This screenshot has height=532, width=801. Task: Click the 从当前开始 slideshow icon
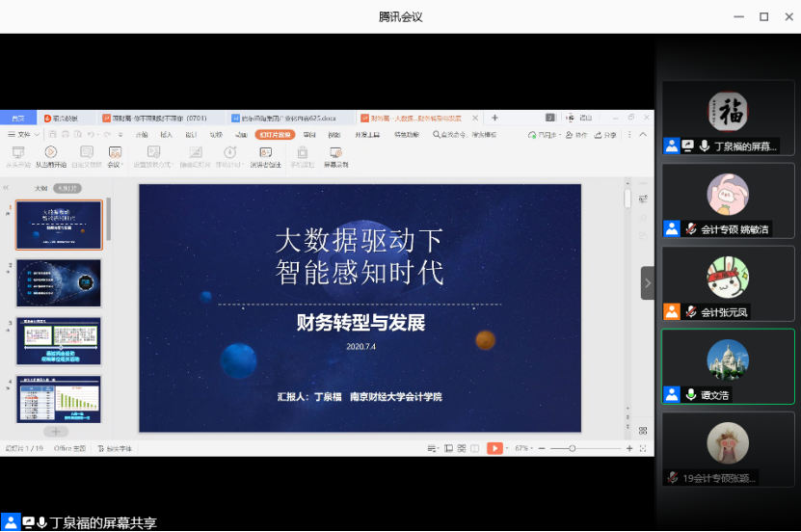coord(52,156)
